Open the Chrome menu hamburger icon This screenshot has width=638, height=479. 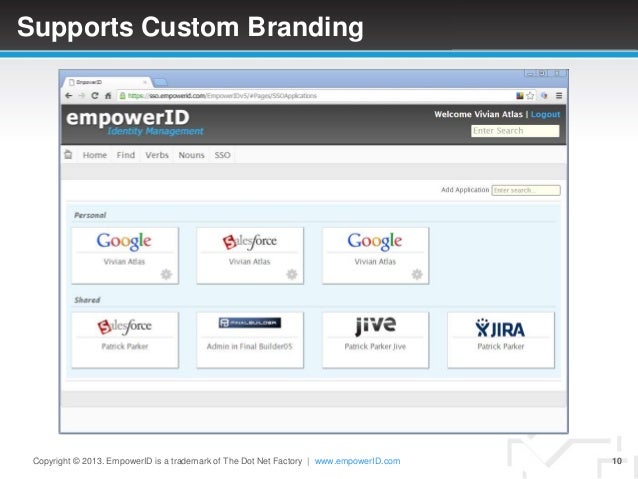click(x=559, y=96)
